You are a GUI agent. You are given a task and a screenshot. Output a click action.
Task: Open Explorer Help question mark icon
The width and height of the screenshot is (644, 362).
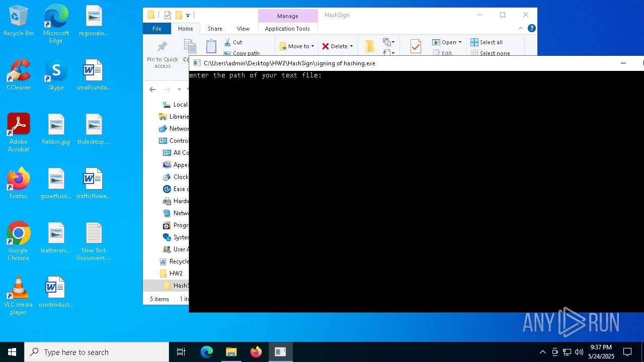point(531,29)
